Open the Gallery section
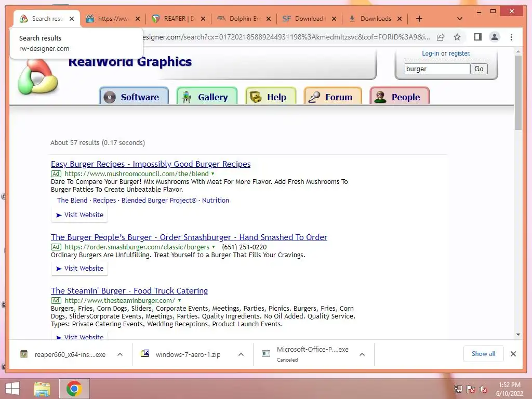 pyautogui.click(x=207, y=97)
